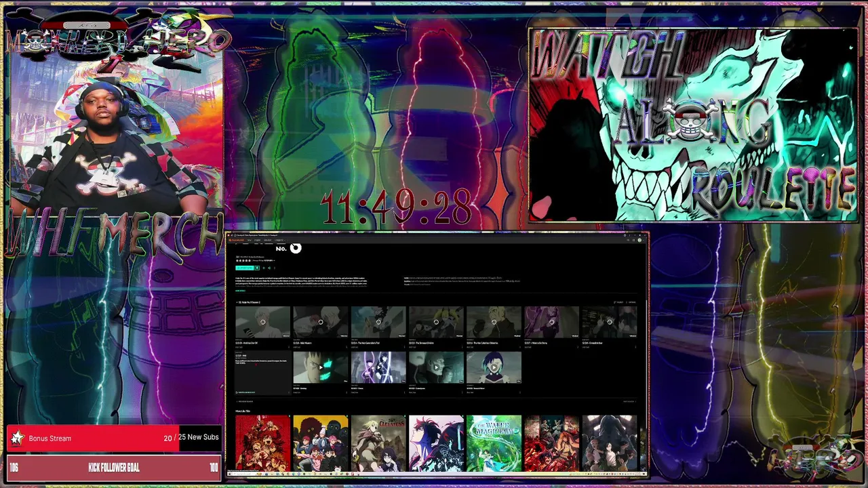Play the S2 E1 episode thumbnail
Screen dimensions: 868x488
pos(263,322)
